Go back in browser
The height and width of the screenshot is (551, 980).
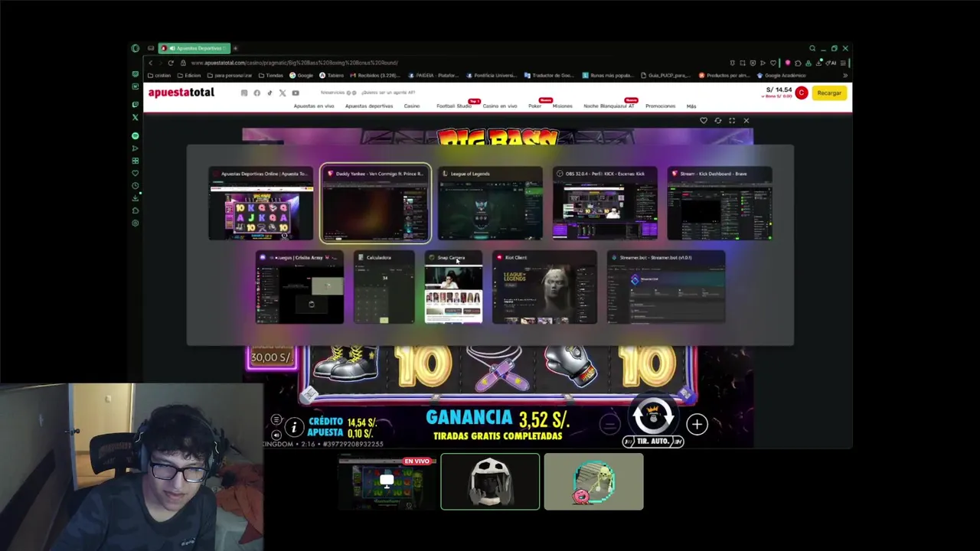[151, 63]
